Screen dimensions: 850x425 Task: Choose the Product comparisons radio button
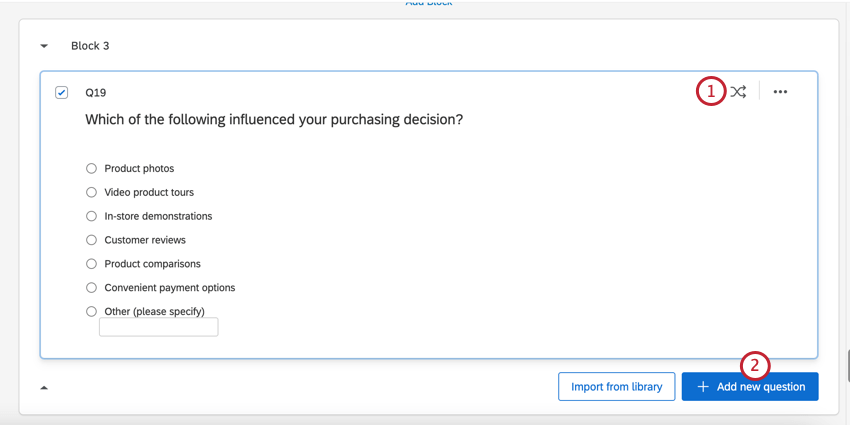click(92, 264)
